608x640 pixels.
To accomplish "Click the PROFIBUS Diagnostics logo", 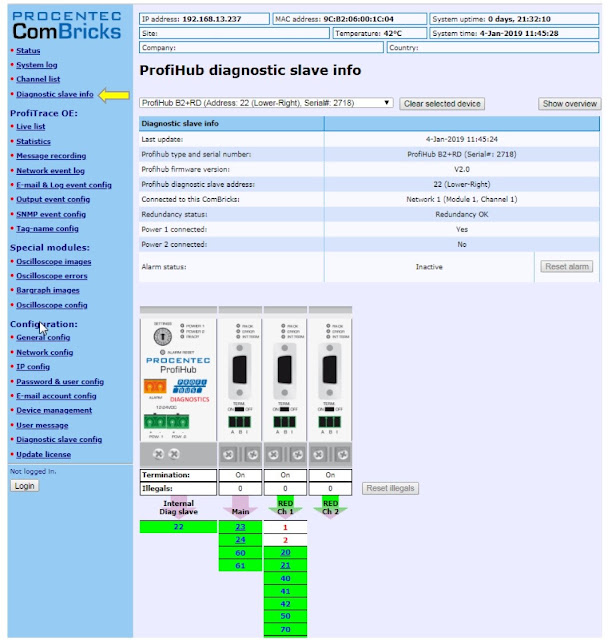I will (190, 390).
